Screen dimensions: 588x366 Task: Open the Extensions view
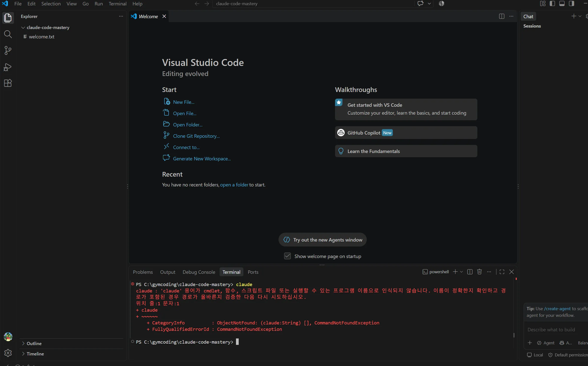(8, 83)
